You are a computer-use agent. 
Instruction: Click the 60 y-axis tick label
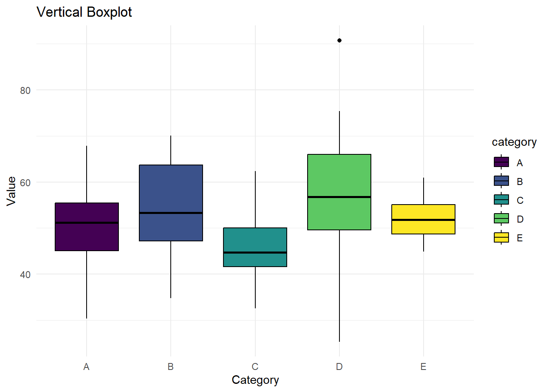pos(25,183)
